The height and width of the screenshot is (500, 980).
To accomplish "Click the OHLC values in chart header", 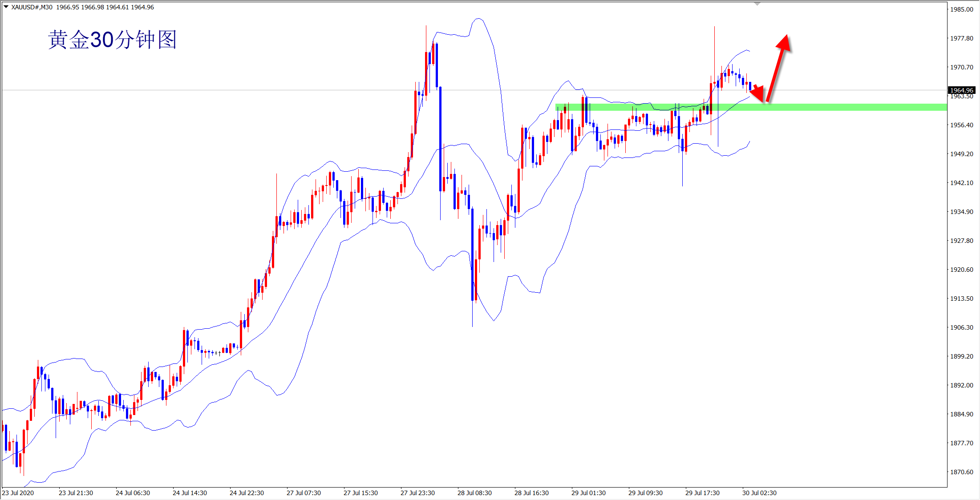I will [x=105, y=7].
